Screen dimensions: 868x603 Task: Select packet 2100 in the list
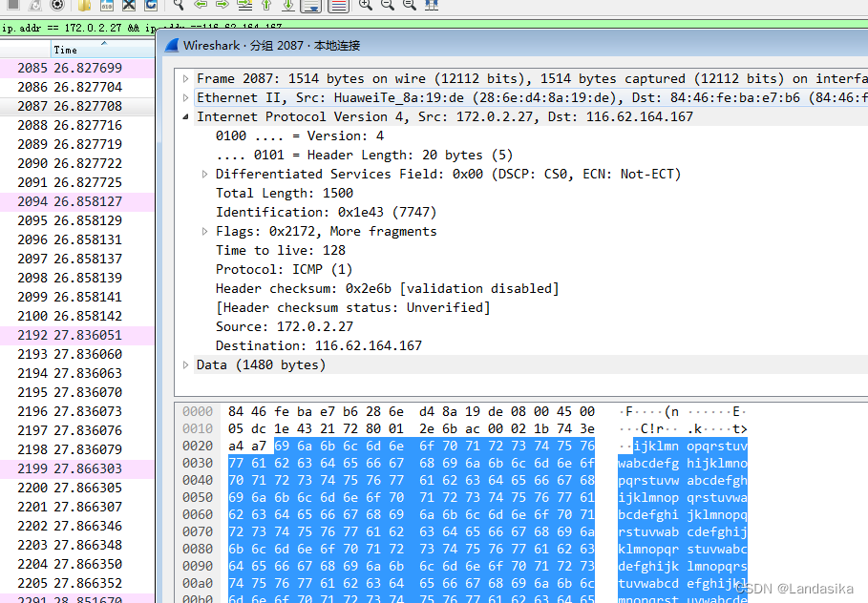pos(77,316)
